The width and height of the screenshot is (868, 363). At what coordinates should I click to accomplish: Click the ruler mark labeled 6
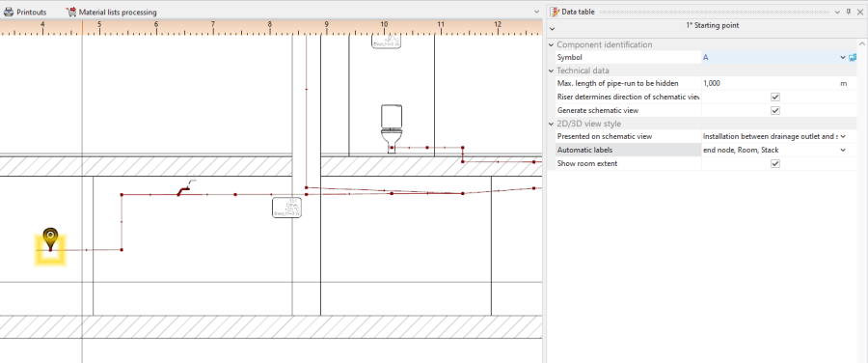click(156, 24)
